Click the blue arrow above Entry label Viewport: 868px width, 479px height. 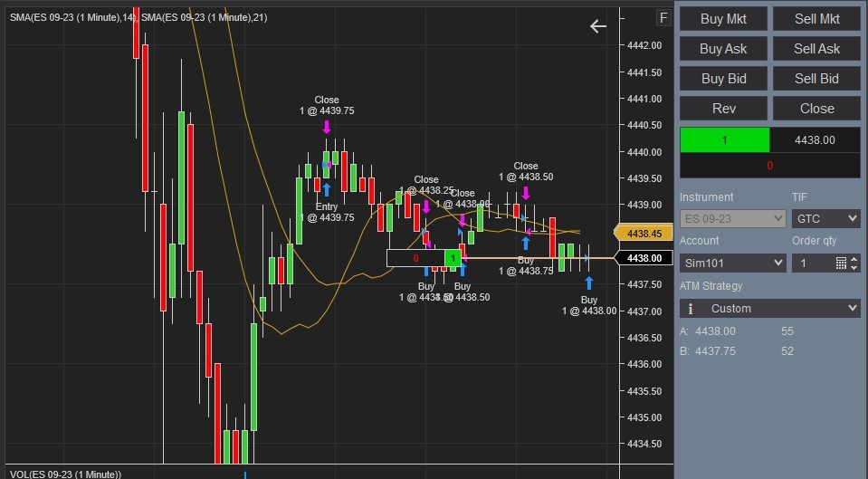pos(327,190)
